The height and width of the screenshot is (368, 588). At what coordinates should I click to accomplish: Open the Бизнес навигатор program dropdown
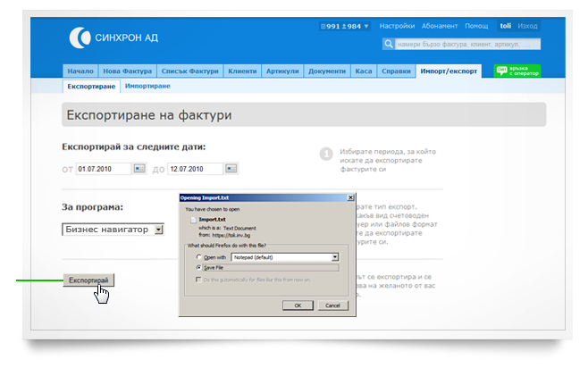coord(158,230)
